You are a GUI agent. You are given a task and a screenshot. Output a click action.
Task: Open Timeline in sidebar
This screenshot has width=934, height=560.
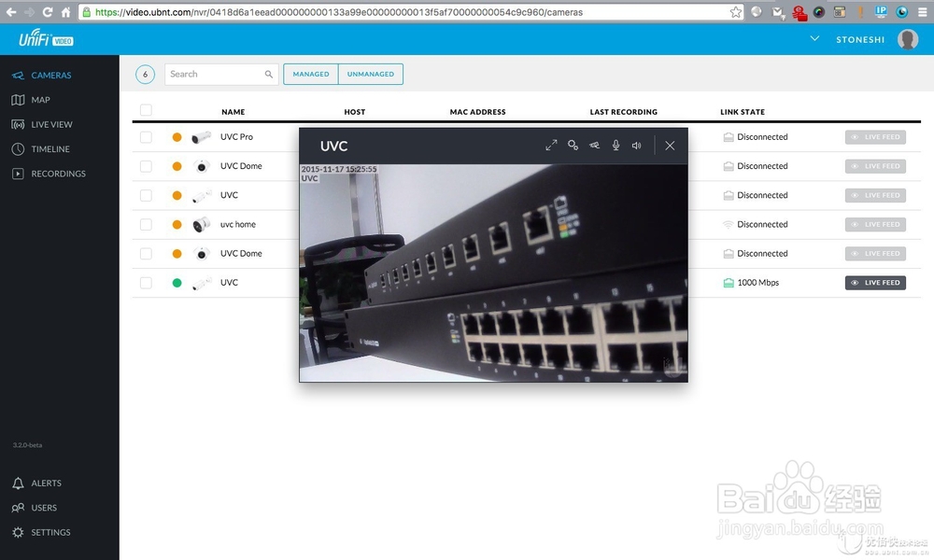tap(41, 148)
